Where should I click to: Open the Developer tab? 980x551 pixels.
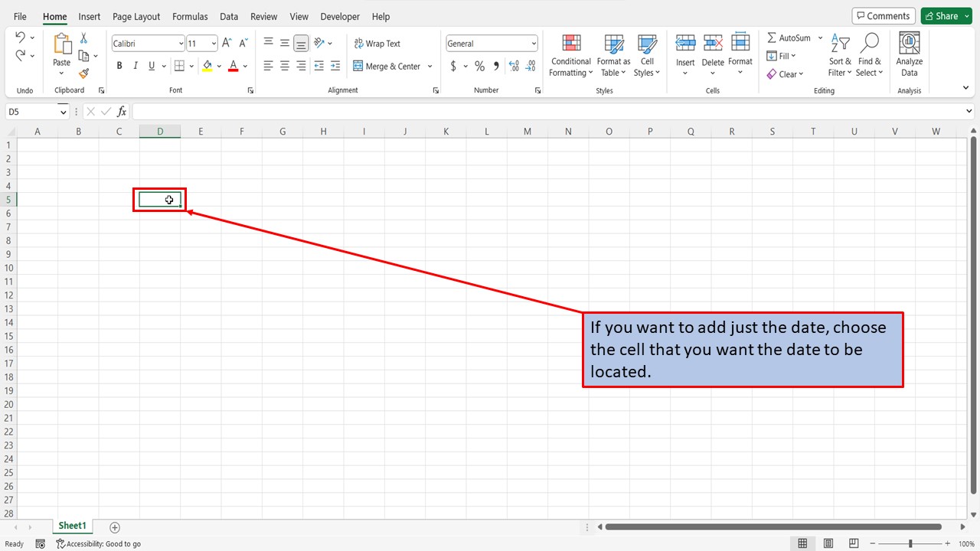[339, 16]
